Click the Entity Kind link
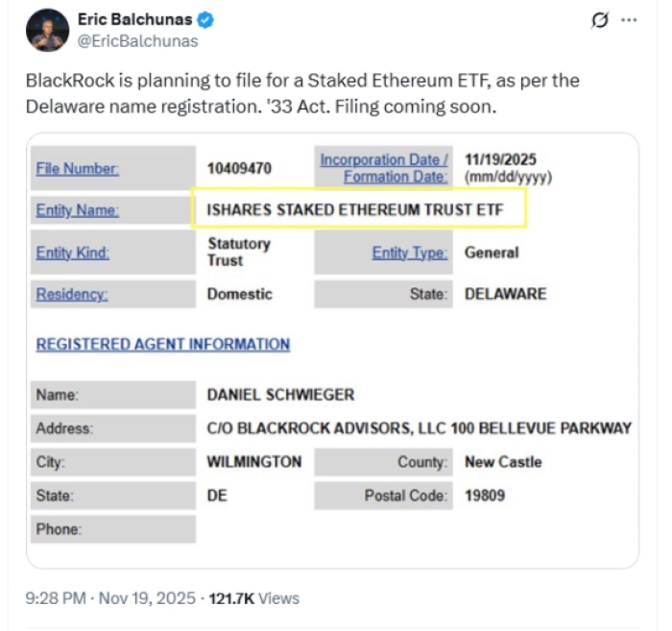This screenshot has height=631, width=672. click(x=73, y=253)
